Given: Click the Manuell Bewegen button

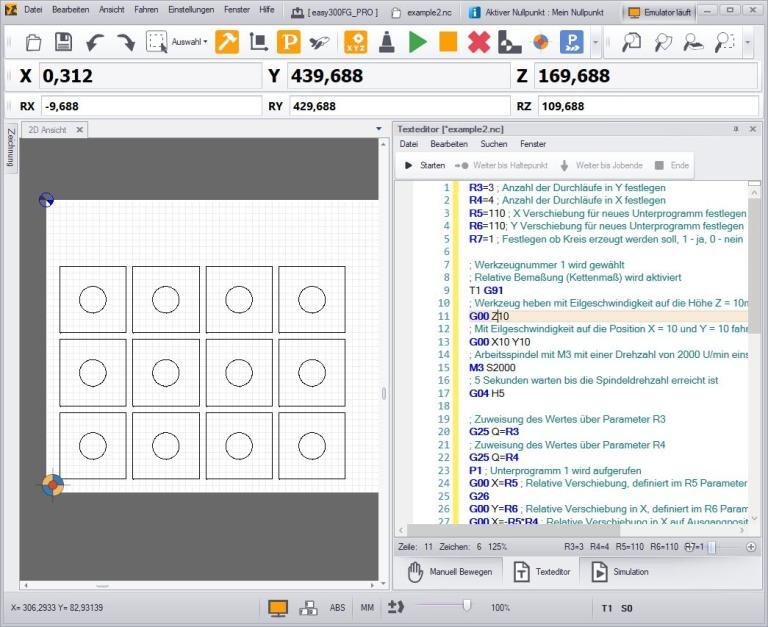Looking at the screenshot, I should (x=450, y=572).
